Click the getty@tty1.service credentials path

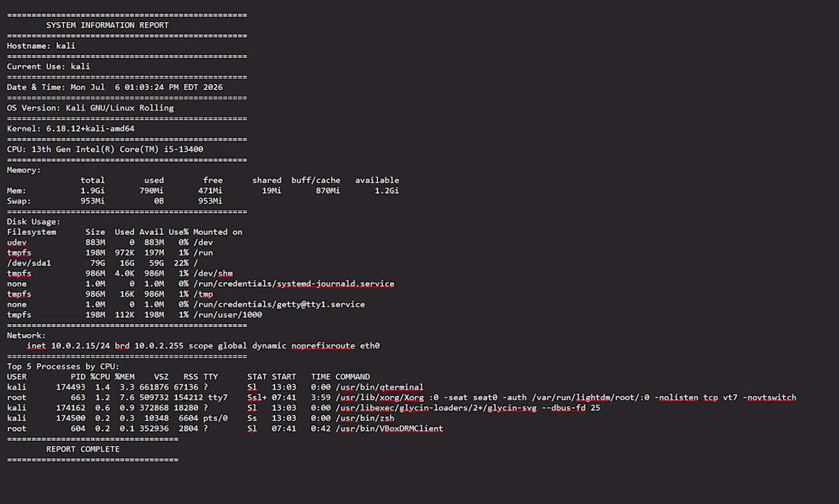pyautogui.click(x=278, y=304)
